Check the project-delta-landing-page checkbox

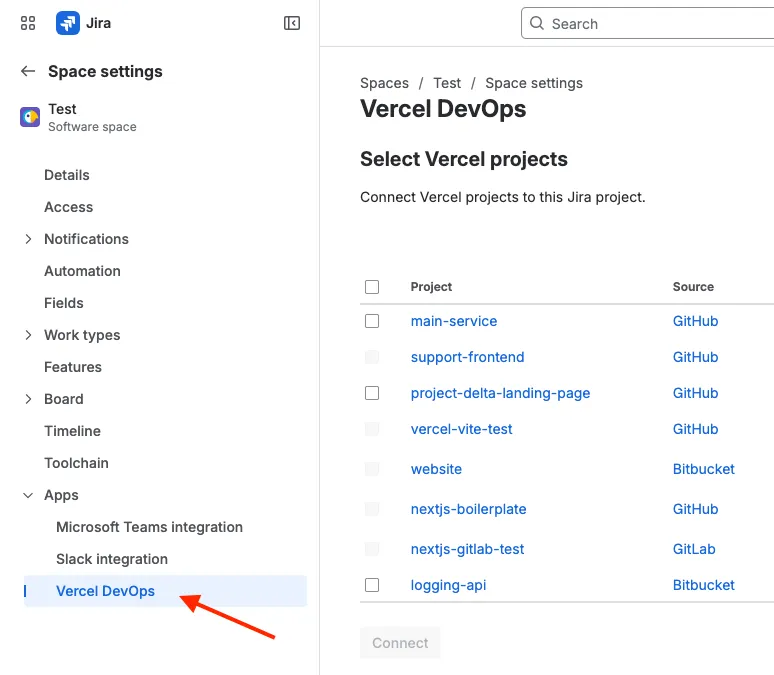(372, 393)
